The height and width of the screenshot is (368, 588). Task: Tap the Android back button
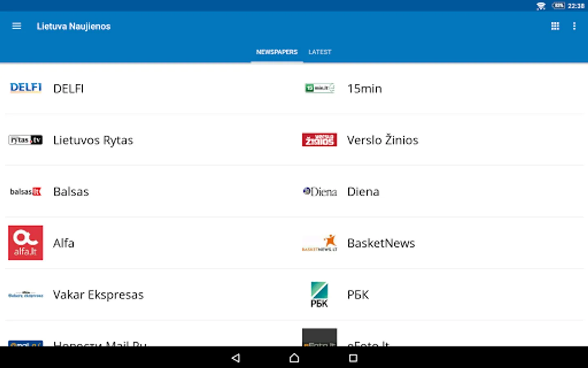236,358
